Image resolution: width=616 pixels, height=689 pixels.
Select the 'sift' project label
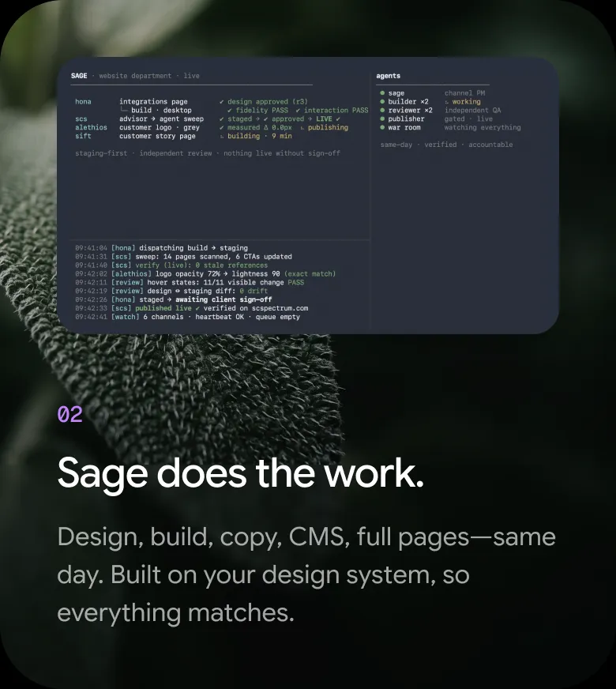click(x=83, y=136)
